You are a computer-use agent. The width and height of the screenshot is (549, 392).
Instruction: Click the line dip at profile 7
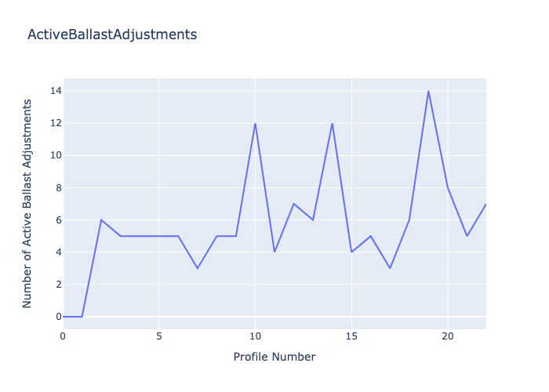[x=198, y=268]
